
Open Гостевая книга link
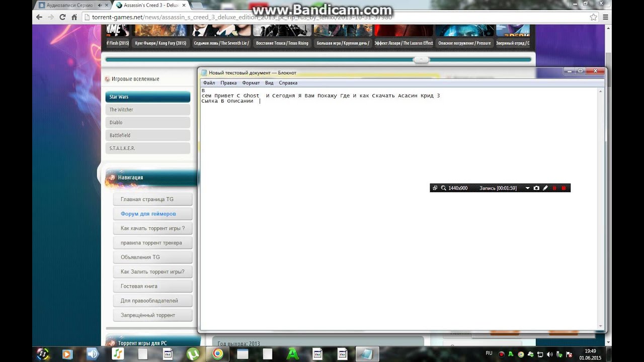coord(152,286)
